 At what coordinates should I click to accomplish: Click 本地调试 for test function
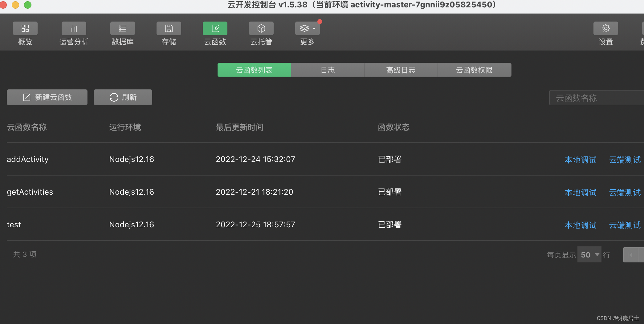[581, 225]
